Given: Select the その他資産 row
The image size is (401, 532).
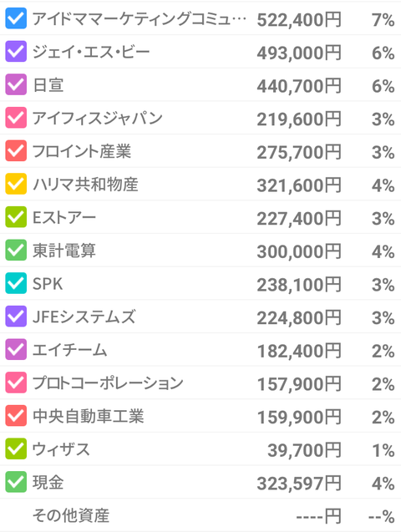Looking at the screenshot, I should tap(200, 515).
